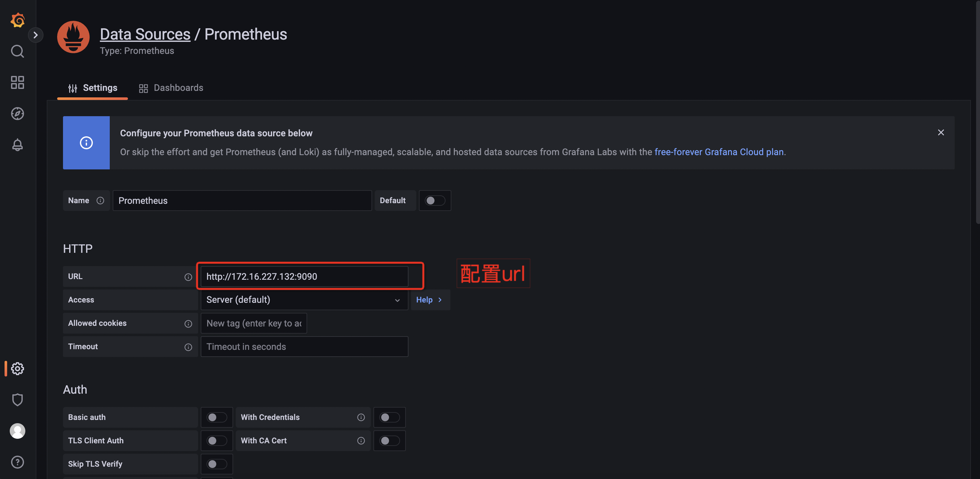The width and height of the screenshot is (980, 479).
Task: Click the Search magnifier icon in sidebar
Action: point(18,51)
